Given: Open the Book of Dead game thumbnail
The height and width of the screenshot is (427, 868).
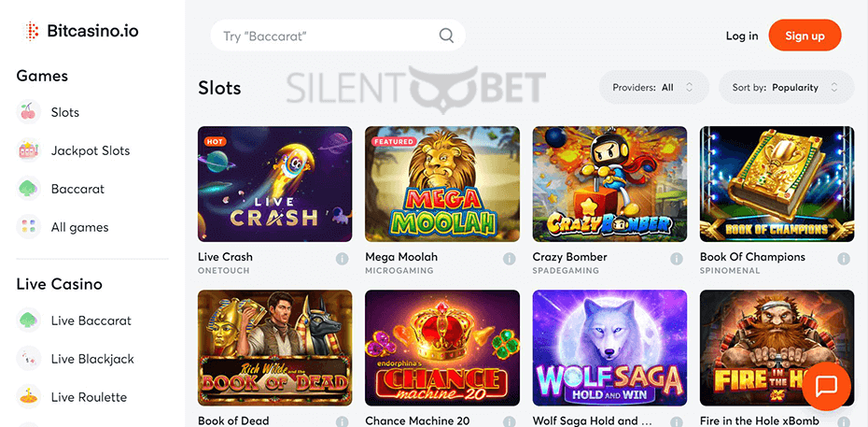Looking at the screenshot, I should (274, 348).
